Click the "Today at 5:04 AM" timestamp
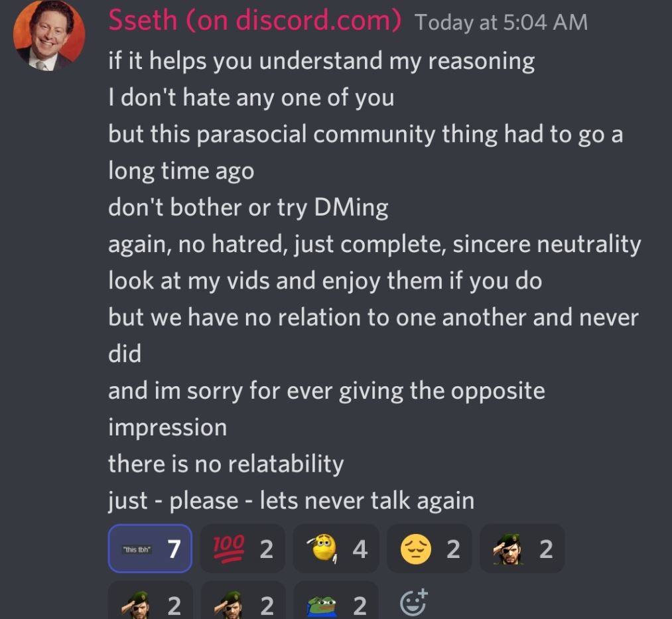This screenshot has width=672, height=619. [x=501, y=23]
